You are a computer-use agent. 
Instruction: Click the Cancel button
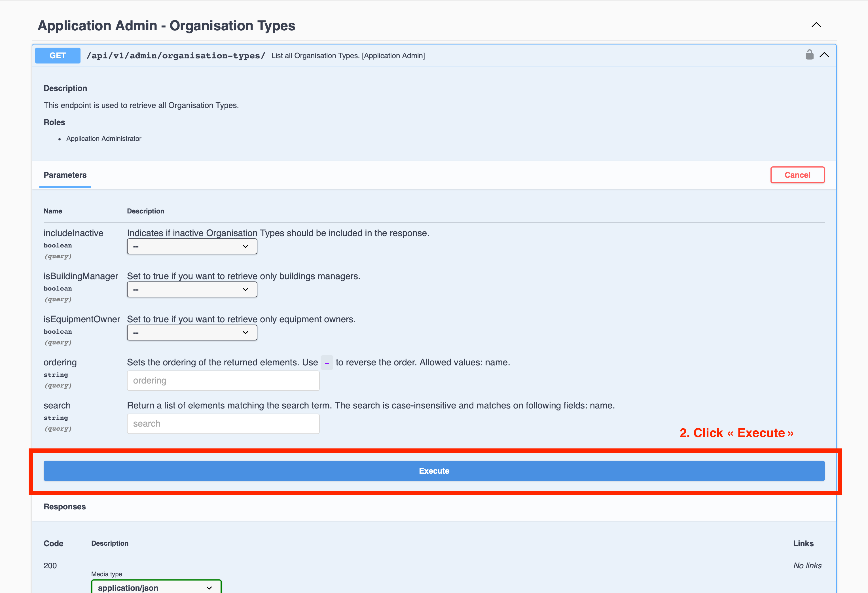click(797, 175)
